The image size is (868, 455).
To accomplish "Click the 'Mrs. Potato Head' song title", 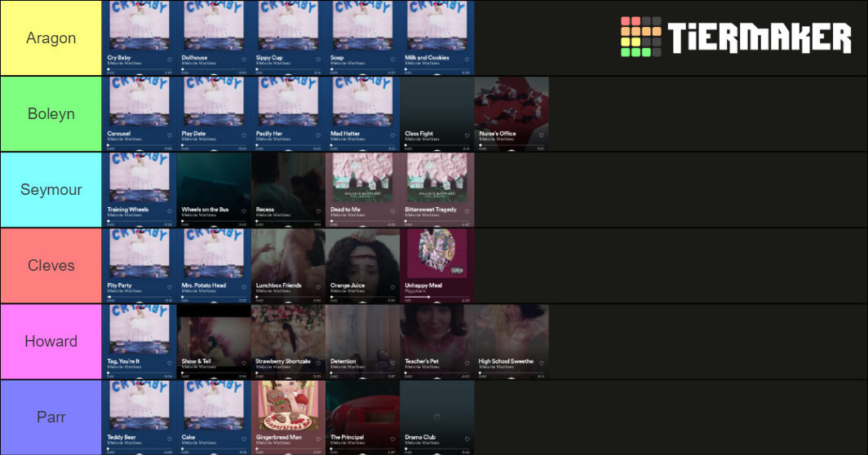I will point(204,285).
